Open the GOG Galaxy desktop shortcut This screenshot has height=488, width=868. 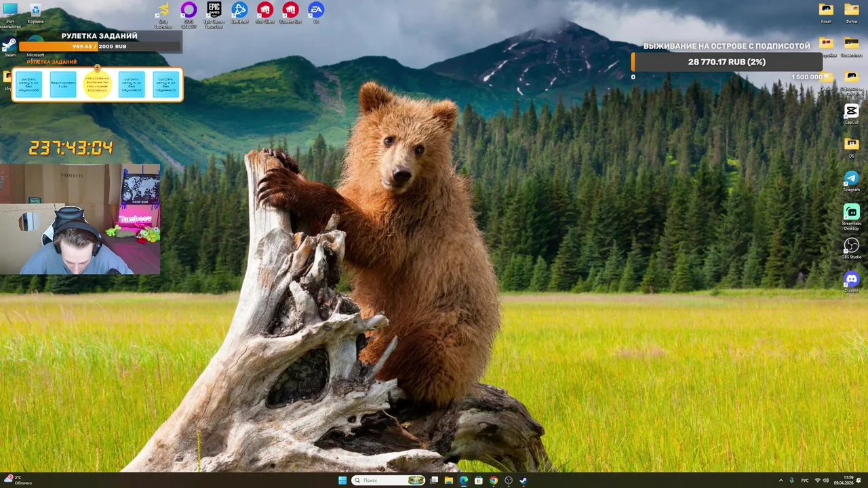click(x=189, y=15)
